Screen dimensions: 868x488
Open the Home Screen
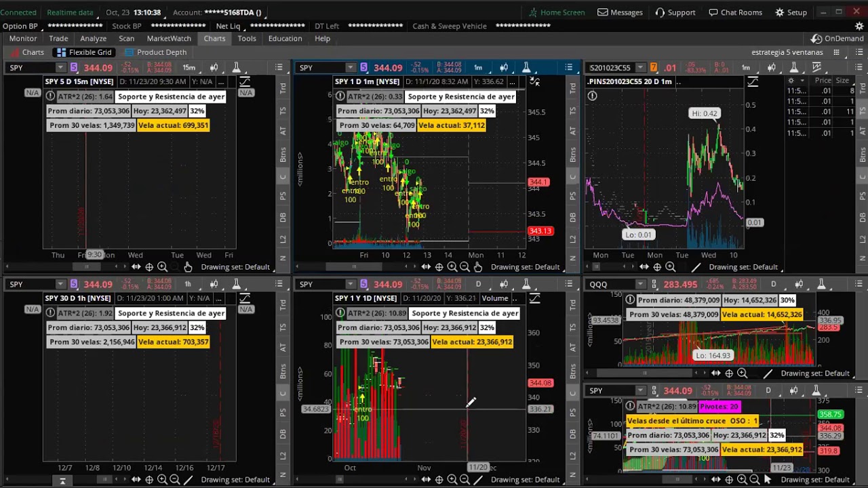[556, 12]
